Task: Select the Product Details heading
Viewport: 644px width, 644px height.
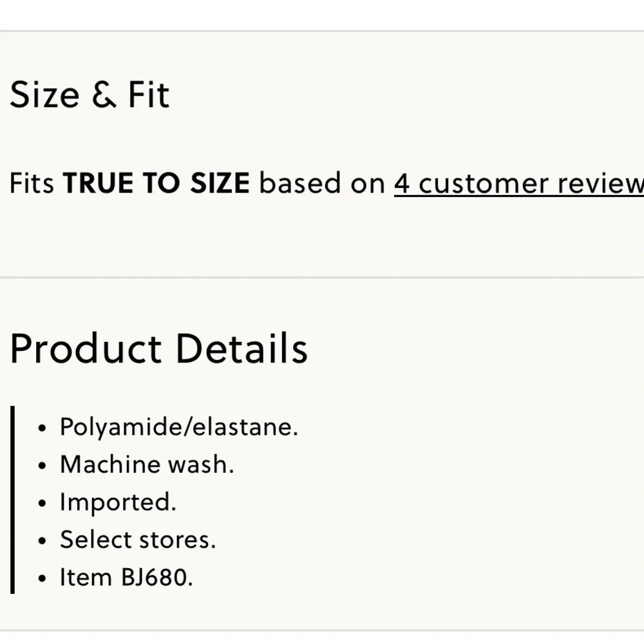Action: (158, 348)
